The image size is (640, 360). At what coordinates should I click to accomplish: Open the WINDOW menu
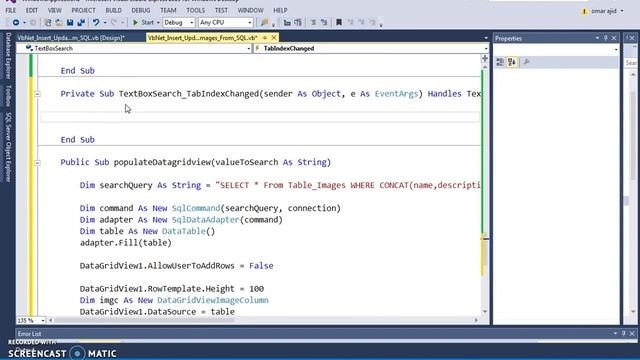click(x=250, y=10)
